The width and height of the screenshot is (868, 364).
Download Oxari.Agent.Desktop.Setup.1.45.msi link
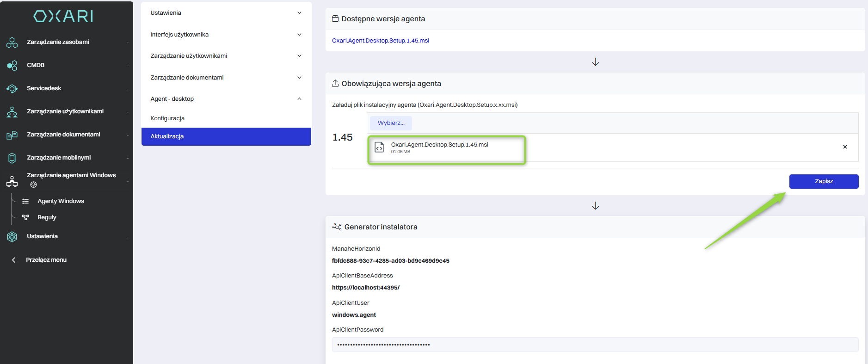[381, 41]
